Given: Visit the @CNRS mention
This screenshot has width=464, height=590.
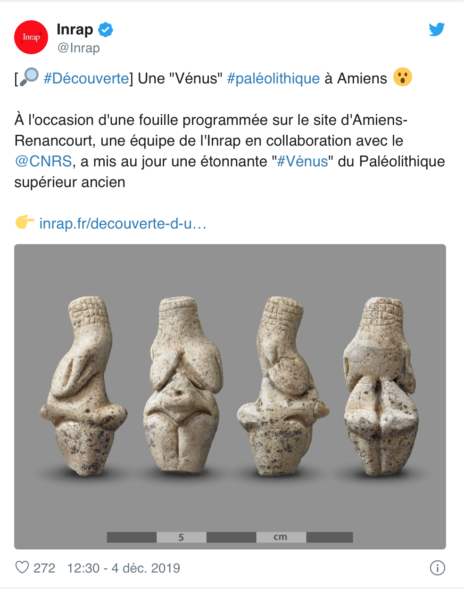Looking at the screenshot, I should (x=43, y=161).
